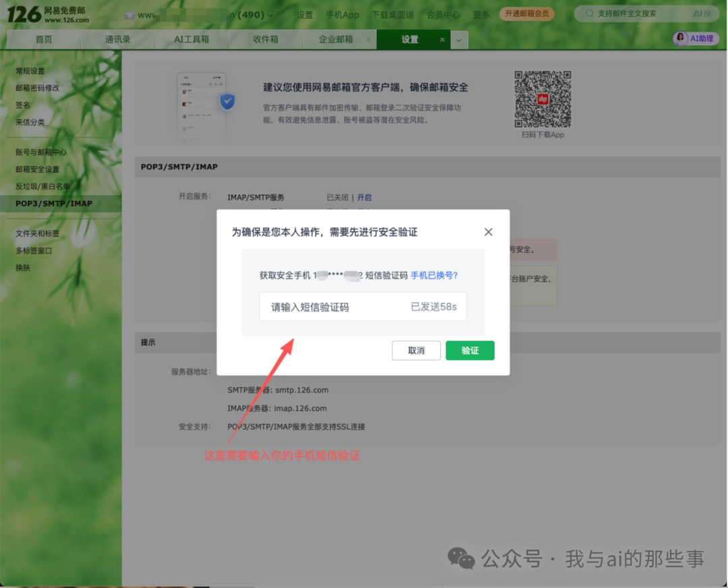The image size is (728, 588).
Task: Open 常规设置 in the sidebar
Action: [30, 71]
